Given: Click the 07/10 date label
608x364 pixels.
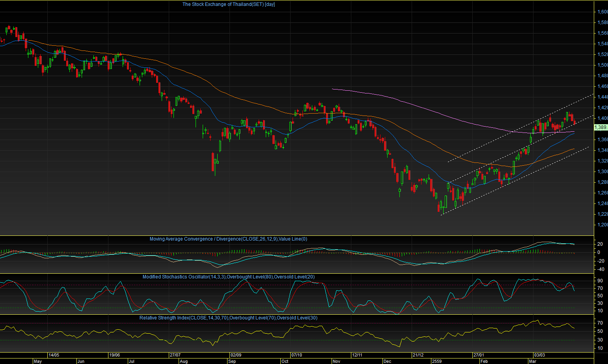Looking at the screenshot, I should coord(297,355).
